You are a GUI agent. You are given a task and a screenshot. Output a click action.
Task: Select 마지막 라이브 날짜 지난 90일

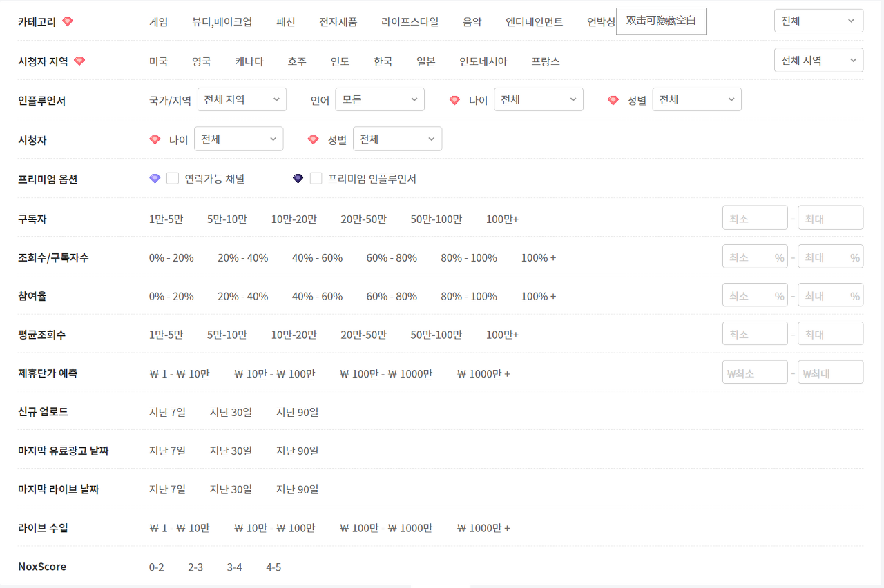click(x=297, y=489)
